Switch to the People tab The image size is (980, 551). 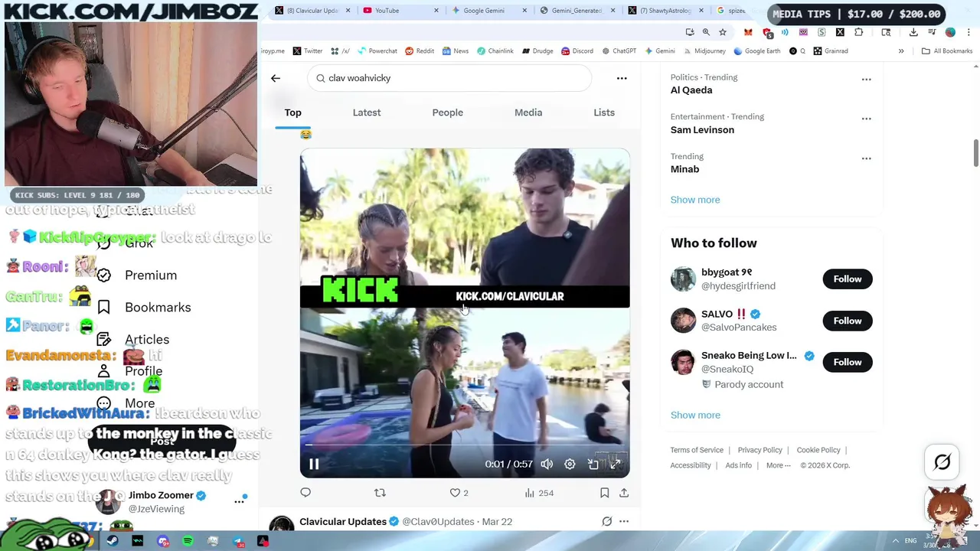coord(447,112)
